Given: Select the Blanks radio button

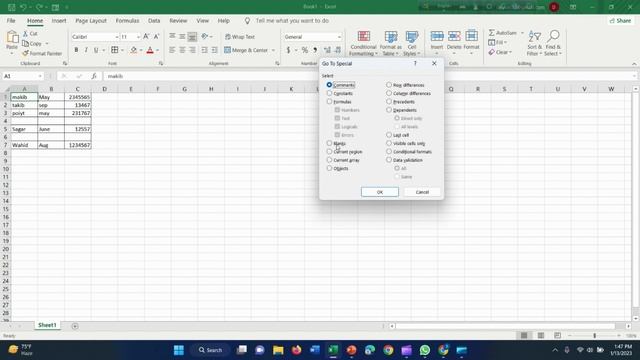Looking at the screenshot, I should tap(329, 143).
